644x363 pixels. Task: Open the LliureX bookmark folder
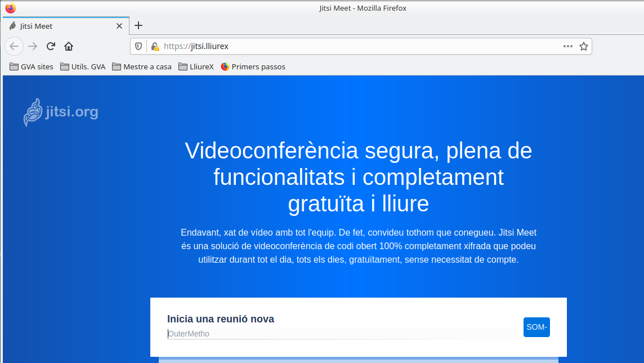click(196, 67)
